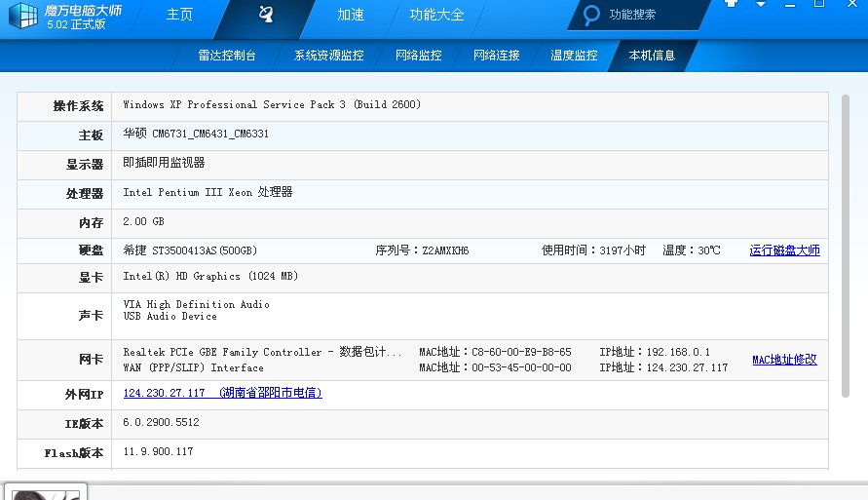868x500 pixels.
Task: Click the USB Audio Device entry
Action: (x=170, y=316)
